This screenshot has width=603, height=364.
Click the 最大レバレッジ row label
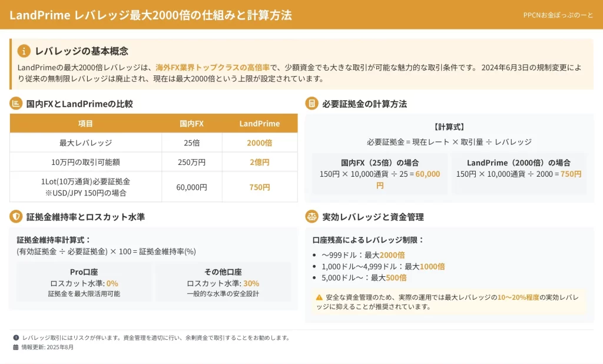click(x=85, y=143)
